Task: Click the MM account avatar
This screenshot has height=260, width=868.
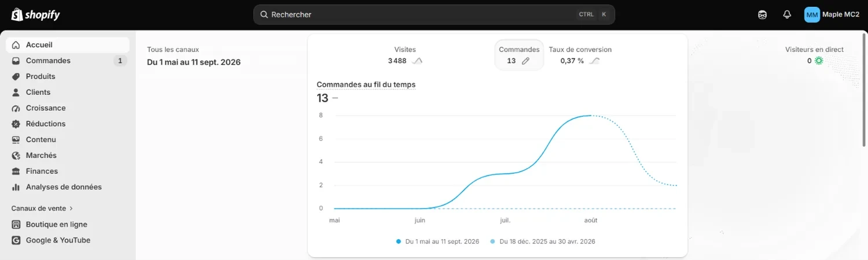Action: point(812,14)
